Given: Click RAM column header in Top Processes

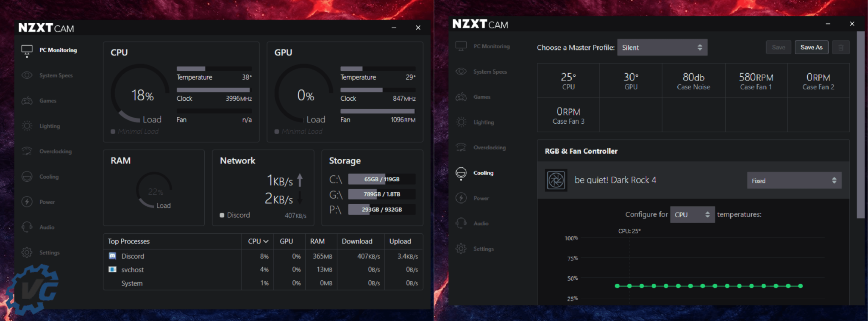Looking at the screenshot, I should tap(317, 241).
